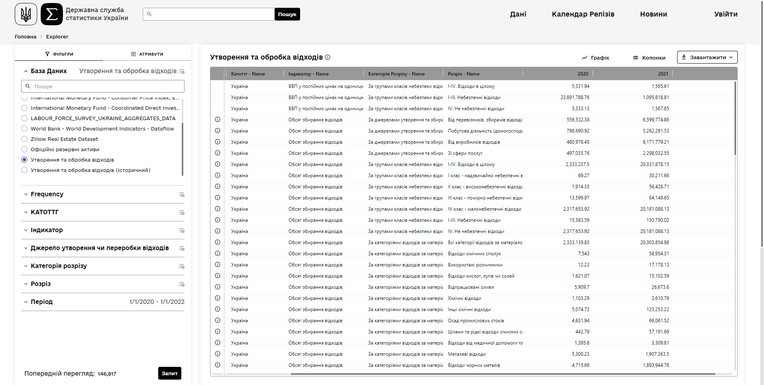
Task: Open info icon for row 'Відходи чорних металів'
Action: pyautogui.click(x=217, y=365)
